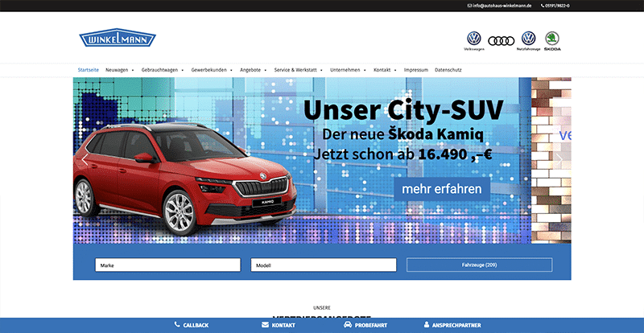This screenshot has width=644, height=333.
Task: Go to Startseite
Action: tap(89, 70)
